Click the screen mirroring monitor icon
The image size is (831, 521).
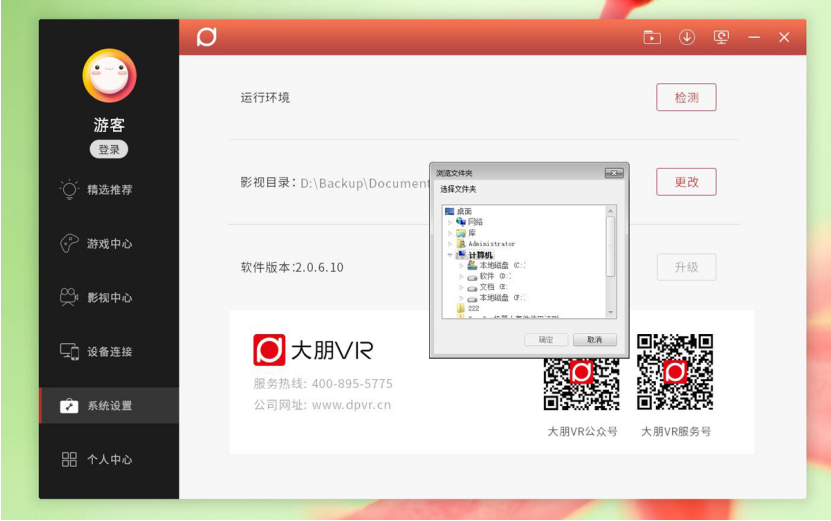tap(721, 37)
